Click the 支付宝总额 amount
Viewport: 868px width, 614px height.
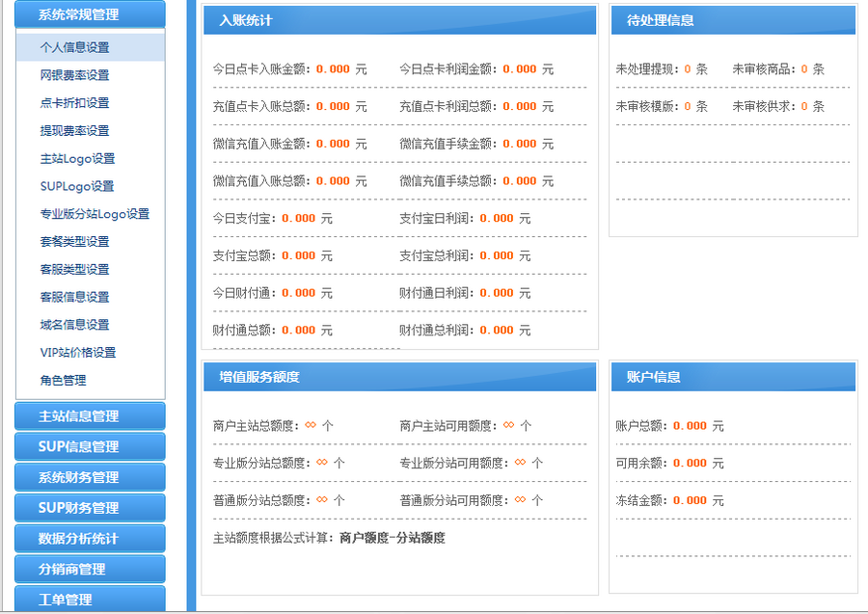298,255
